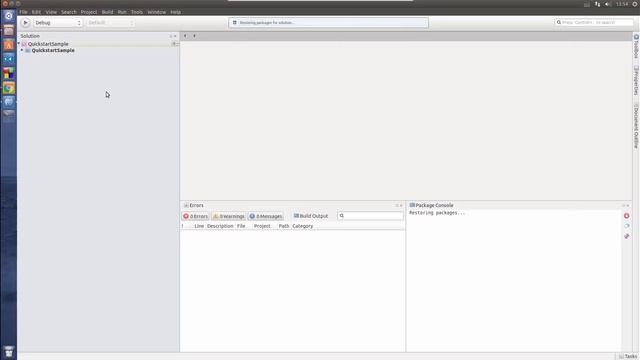Auto-hide the Solution pad
The height and width of the screenshot is (360, 640).
click(171, 36)
